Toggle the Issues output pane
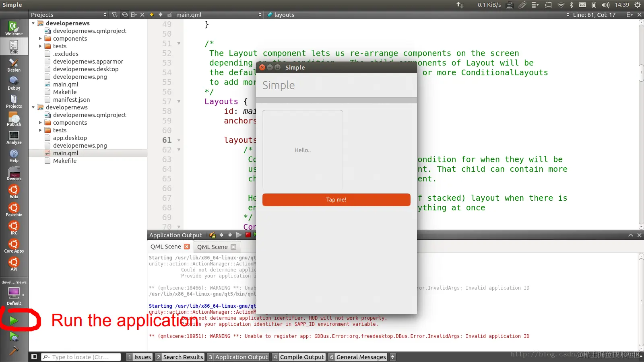 click(x=139, y=357)
